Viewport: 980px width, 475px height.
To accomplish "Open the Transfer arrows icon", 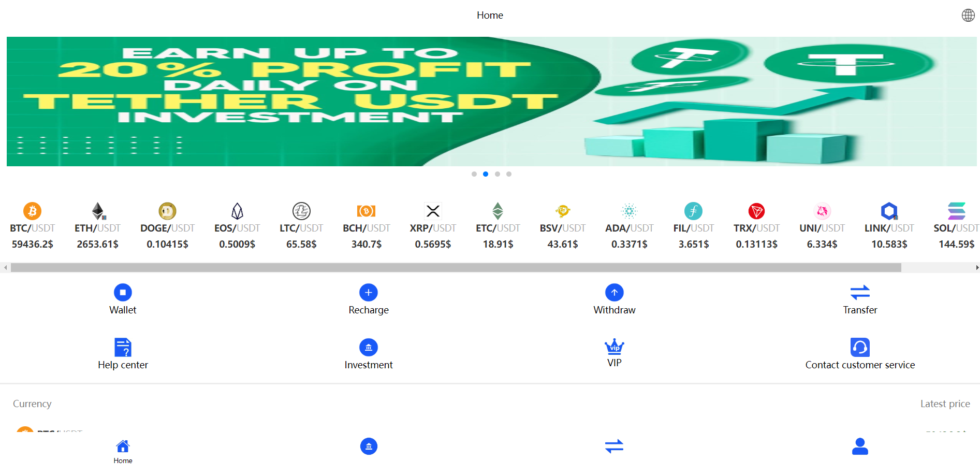I will [x=860, y=292].
